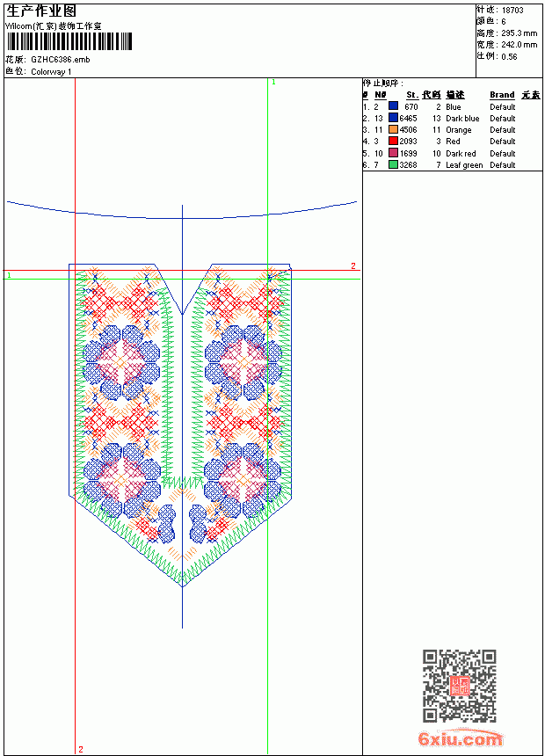Click the Blue color swatch in stop sequence
The image size is (545, 756).
pos(393,106)
